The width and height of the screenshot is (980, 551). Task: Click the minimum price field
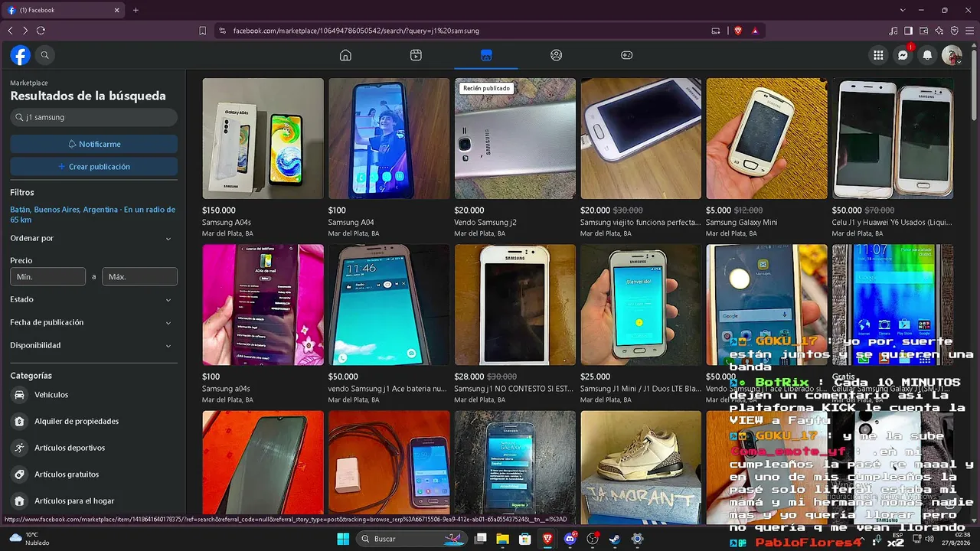(47, 276)
